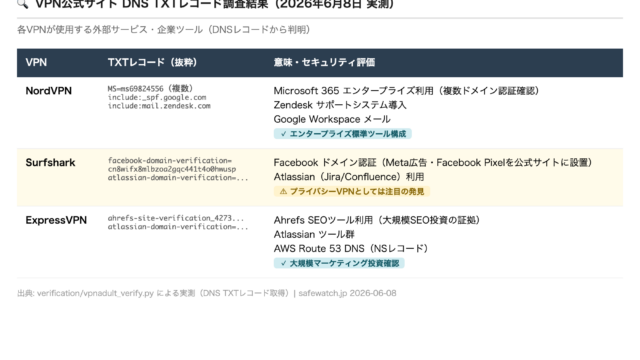The height and width of the screenshot is (360, 640).
Task: Click 'Google Workspace メール' line
Action: coord(332,119)
